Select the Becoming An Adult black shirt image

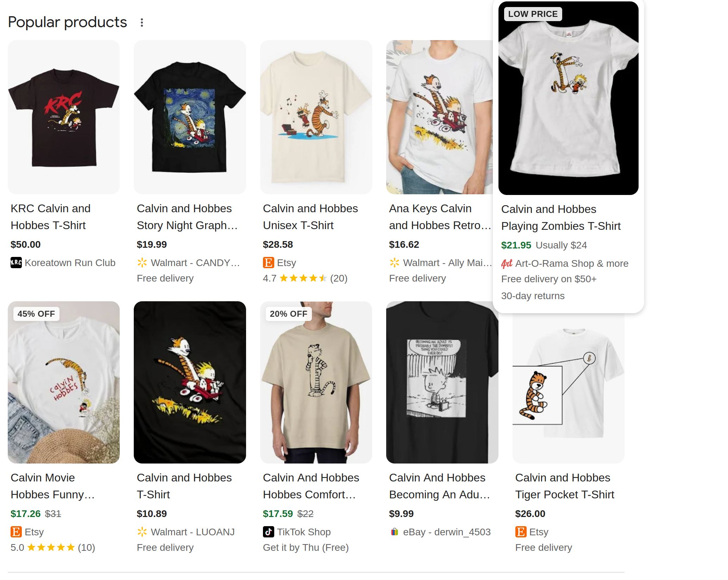(442, 382)
